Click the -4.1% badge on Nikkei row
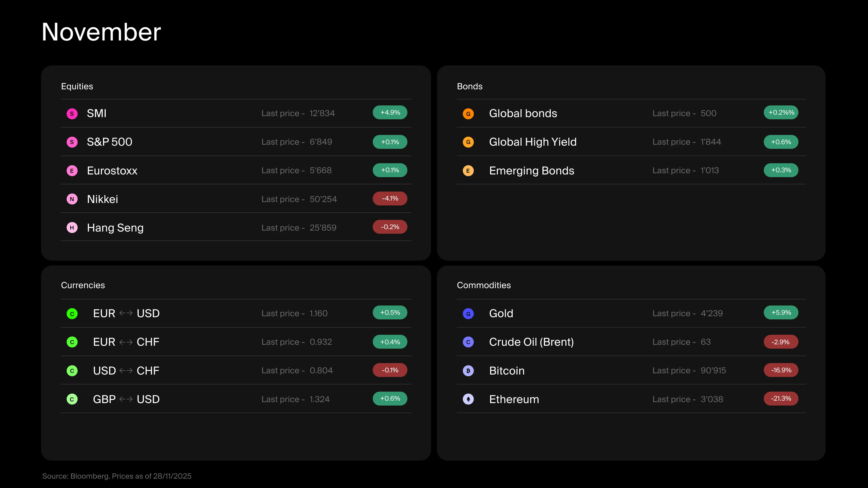This screenshot has width=868, height=488. (390, 198)
